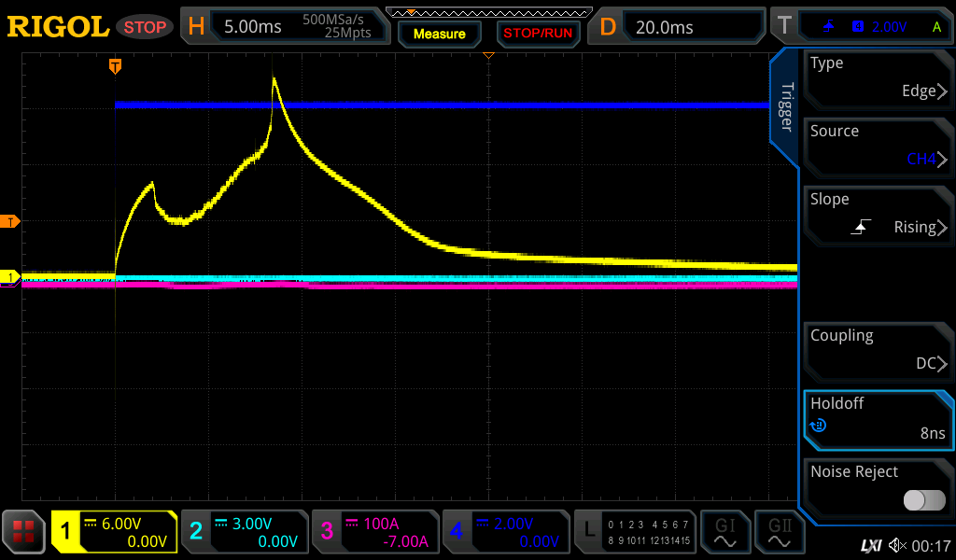Expand the Coupling DC option
Screen dimensions: 956x560
coord(876,350)
